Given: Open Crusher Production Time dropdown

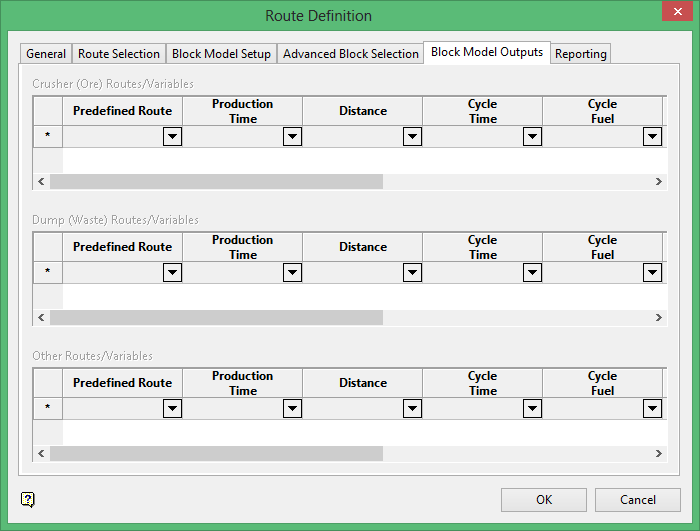Looking at the screenshot, I should pos(292,137).
